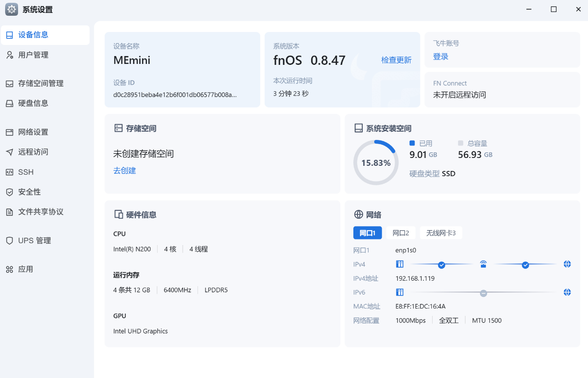Viewport: 588px width, 378px height.
Task: Click 检查更新 to check for updates
Action: click(396, 60)
